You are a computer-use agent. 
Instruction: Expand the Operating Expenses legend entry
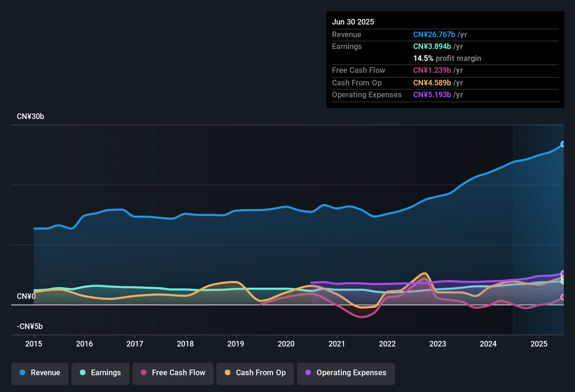click(x=346, y=373)
